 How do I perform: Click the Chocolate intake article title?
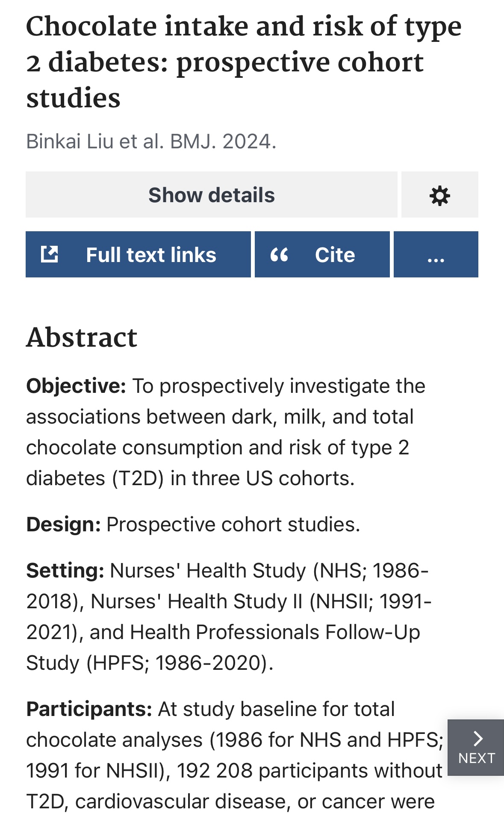[x=244, y=62]
